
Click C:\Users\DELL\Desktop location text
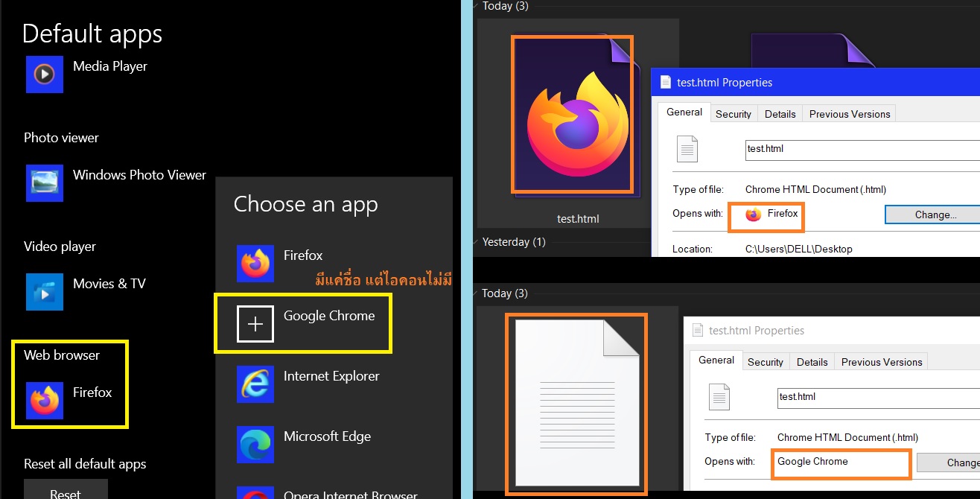tap(799, 249)
